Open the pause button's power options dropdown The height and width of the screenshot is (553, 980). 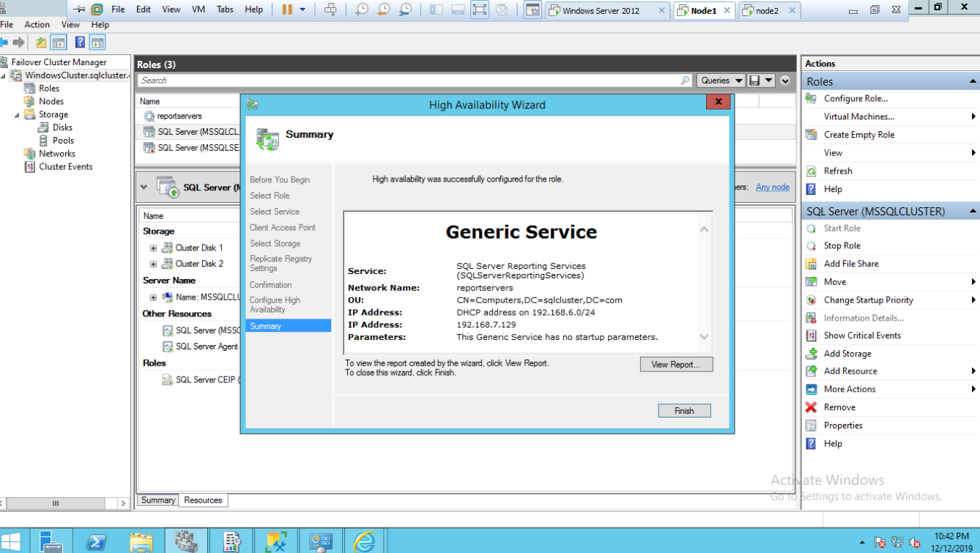[x=302, y=10]
